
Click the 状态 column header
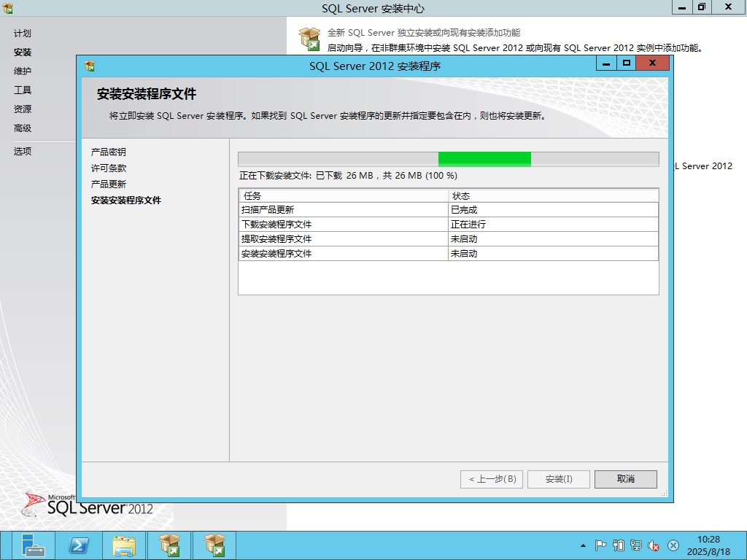pyautogui.click(x=554, y=195)
